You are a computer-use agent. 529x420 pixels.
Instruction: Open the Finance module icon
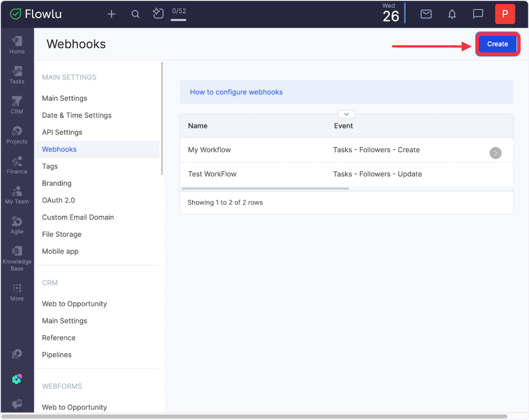tap(17, 165)
